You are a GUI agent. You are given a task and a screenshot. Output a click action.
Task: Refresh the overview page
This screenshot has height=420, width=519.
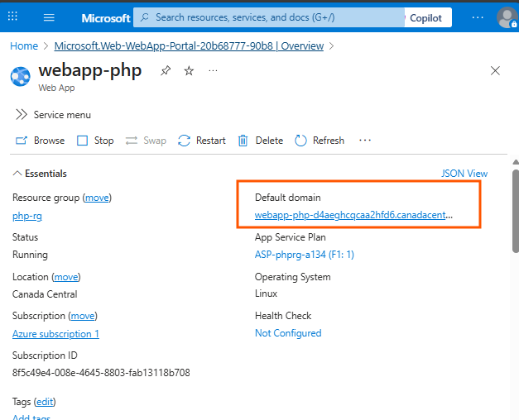pos(320,141)
